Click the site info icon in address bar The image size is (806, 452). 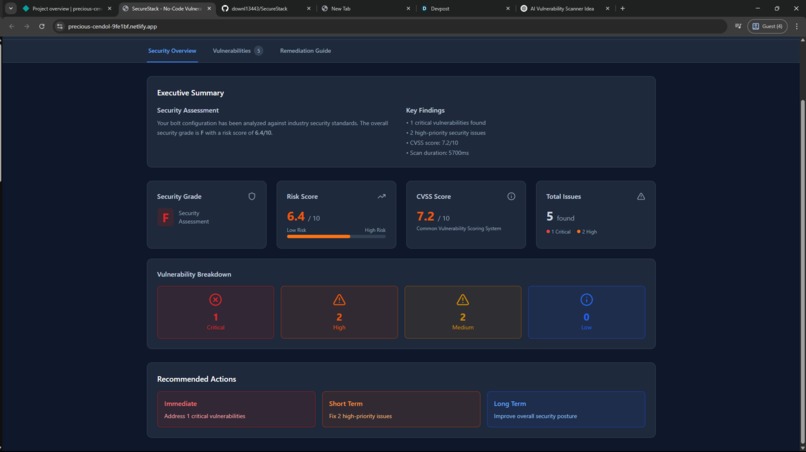[x=60, y=26]
